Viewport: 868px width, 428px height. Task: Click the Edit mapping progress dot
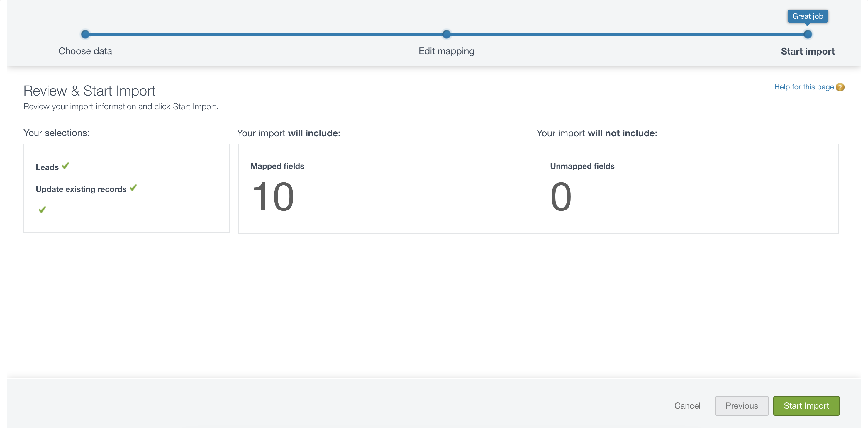(447, 34)
